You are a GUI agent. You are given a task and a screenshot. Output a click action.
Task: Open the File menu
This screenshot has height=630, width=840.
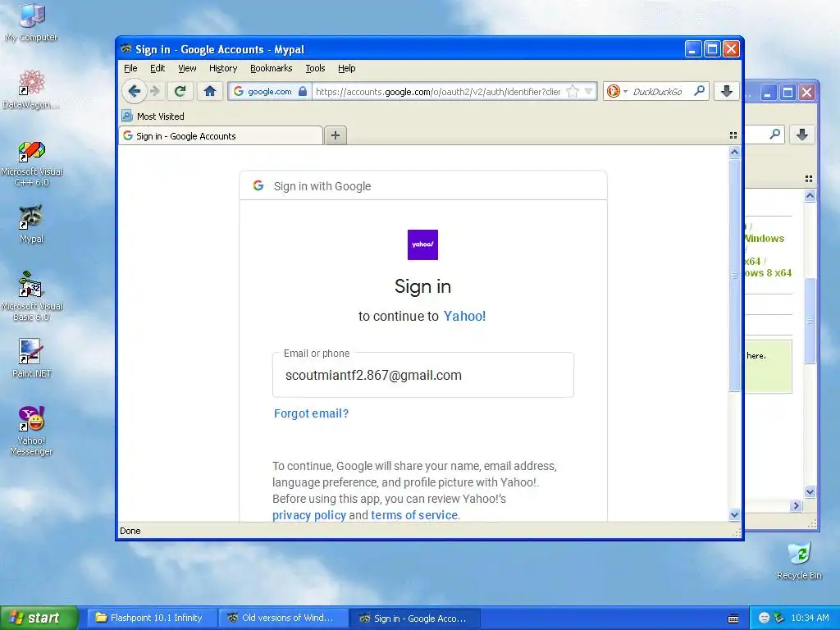click(x=130, y=68)
